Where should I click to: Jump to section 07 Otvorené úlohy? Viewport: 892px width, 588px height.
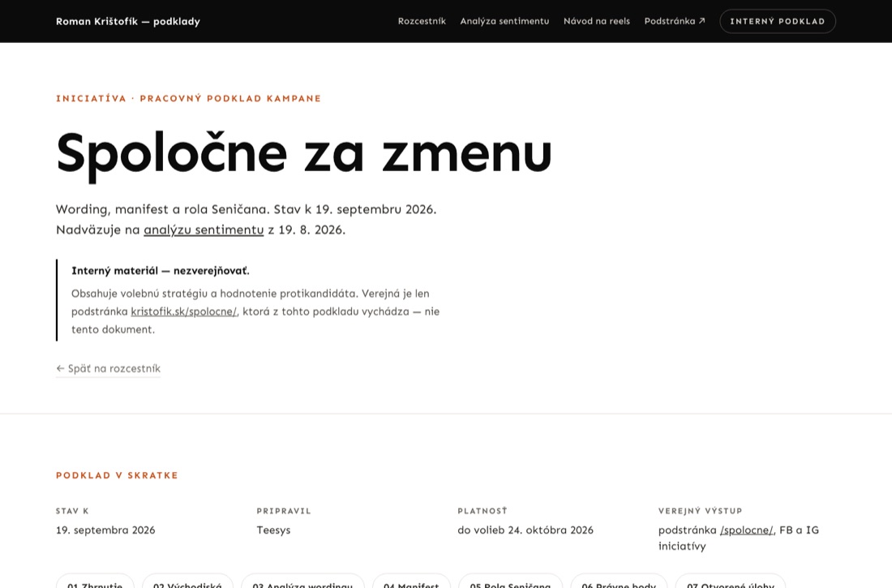tap(731, 582)
